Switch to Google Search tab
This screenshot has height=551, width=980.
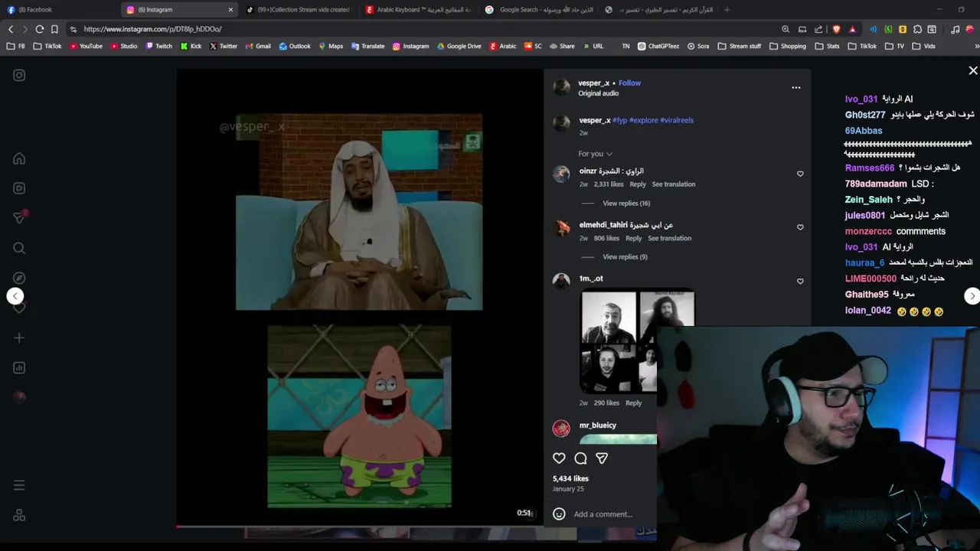click(x=538, y=10)
